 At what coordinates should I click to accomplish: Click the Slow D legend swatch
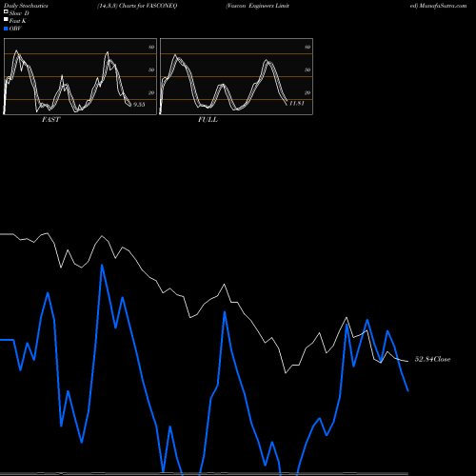click(6, 11)
